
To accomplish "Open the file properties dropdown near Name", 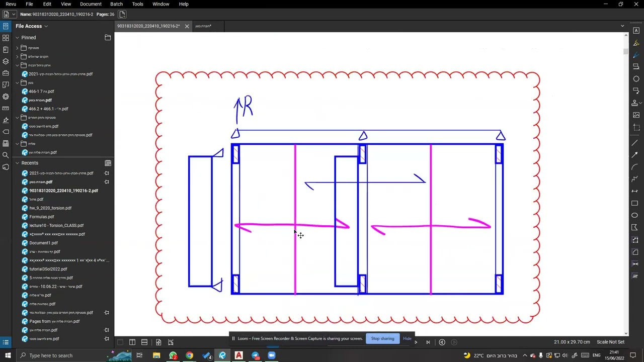I will pos(13,14).
